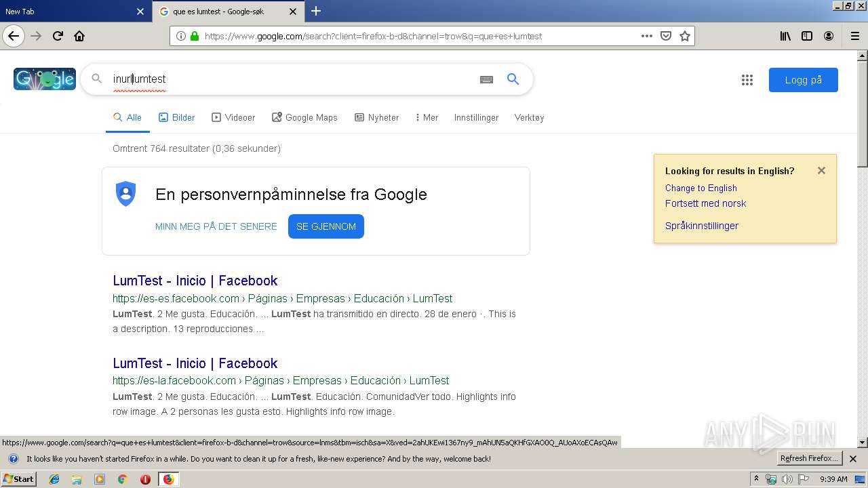Launch Internet Explorer from taskbar
Screen dimensions: 868x488
tap(54, 479)
